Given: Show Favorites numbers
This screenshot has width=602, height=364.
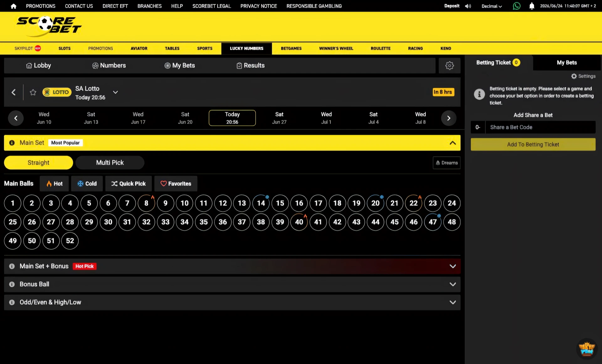Looking at the screenshot, I should (176, 184).
